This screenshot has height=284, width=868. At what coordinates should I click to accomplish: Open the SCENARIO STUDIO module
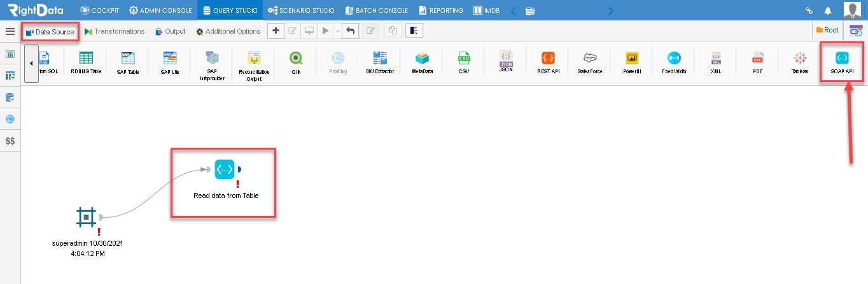click(302, 10)
